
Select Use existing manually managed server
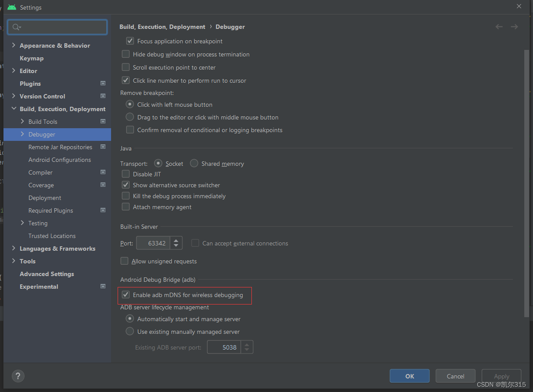click(130, 331)
